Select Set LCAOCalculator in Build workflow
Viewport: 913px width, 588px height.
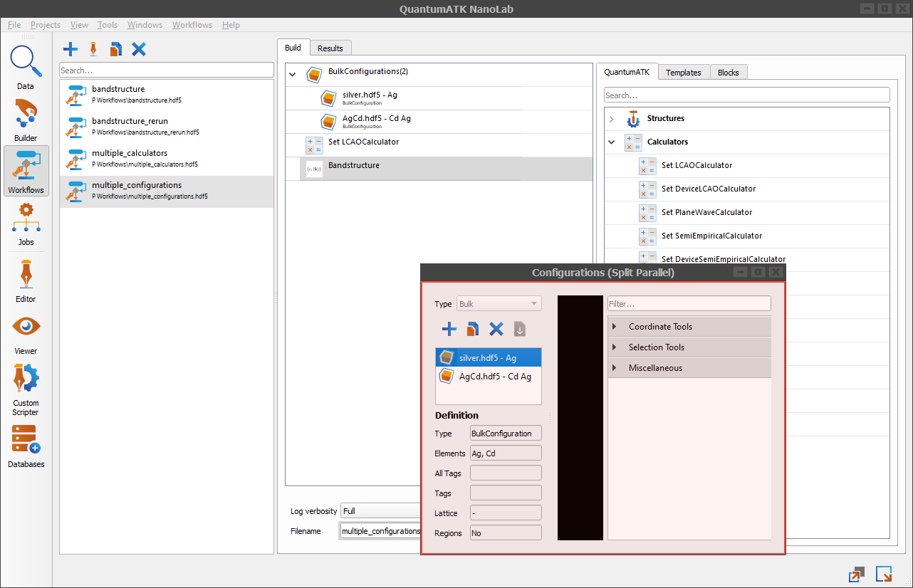point(439,145)
